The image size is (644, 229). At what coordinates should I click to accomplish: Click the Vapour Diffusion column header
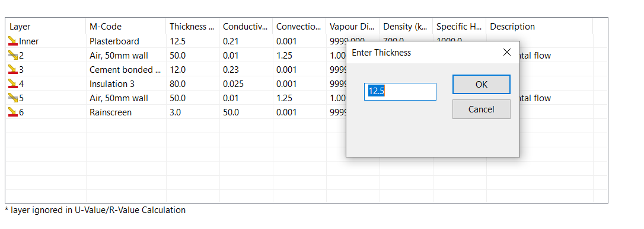pos(352,27)
